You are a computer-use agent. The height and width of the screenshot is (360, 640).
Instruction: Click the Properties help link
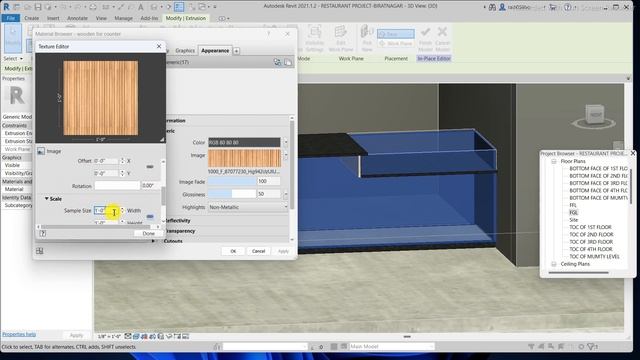click(19, 334)
